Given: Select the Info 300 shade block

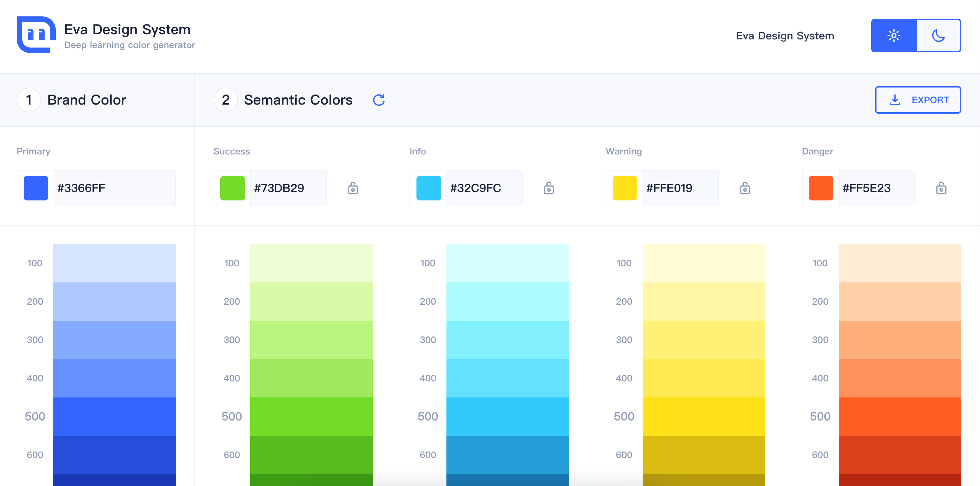Looking at the screenshot, I should coord(507,340).
